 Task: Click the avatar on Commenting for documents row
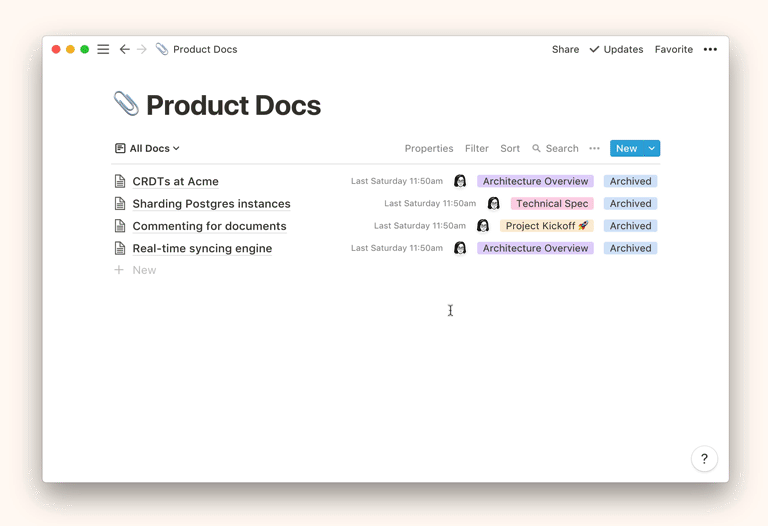483,226
